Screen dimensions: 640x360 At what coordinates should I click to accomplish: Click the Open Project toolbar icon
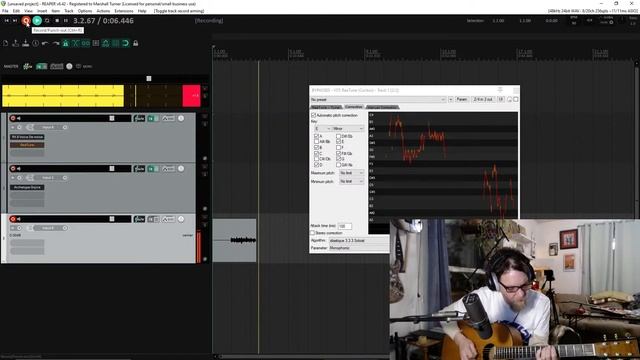[x=16, y=43]
